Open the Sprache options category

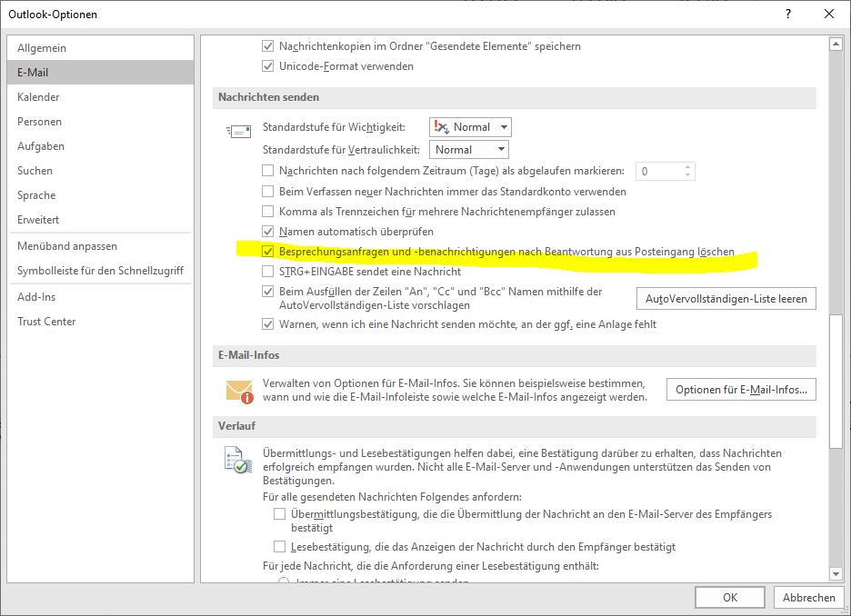(100, 195)
